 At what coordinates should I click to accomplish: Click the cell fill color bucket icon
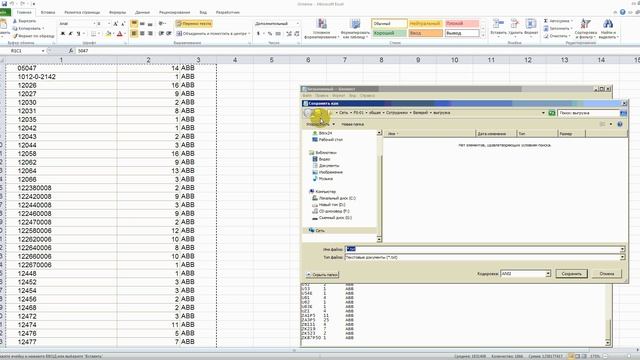coord(108,33)
